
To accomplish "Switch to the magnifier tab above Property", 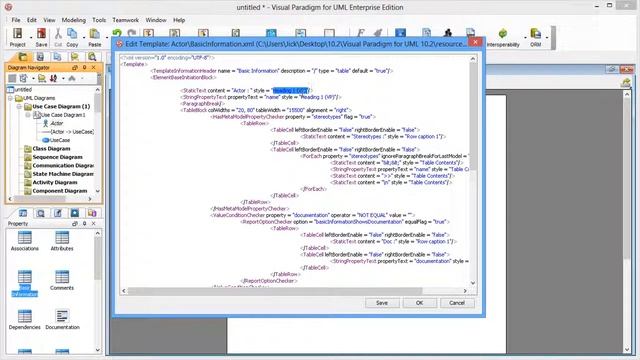I will click(40, 213).
